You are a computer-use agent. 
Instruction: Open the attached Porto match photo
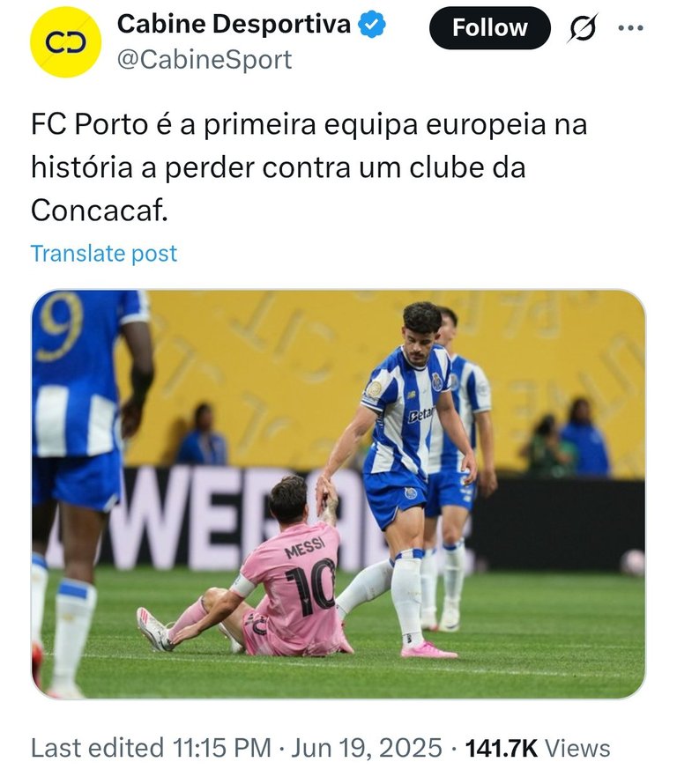tap(338, 494)
